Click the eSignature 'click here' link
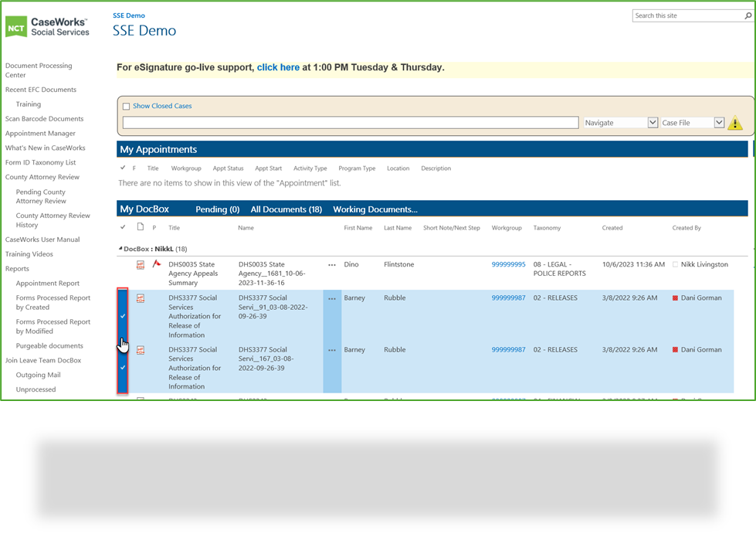This screenshot has height=537, width=756. 278,67
